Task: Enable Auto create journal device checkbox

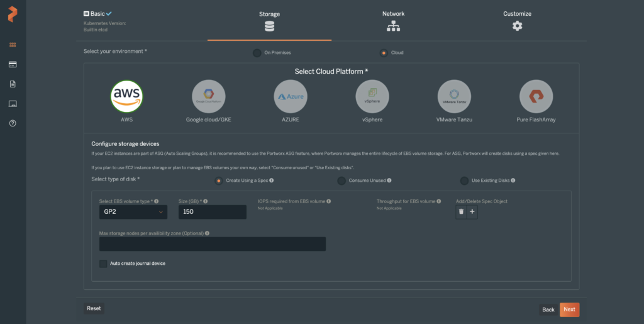Action: (x=103, y=264)
